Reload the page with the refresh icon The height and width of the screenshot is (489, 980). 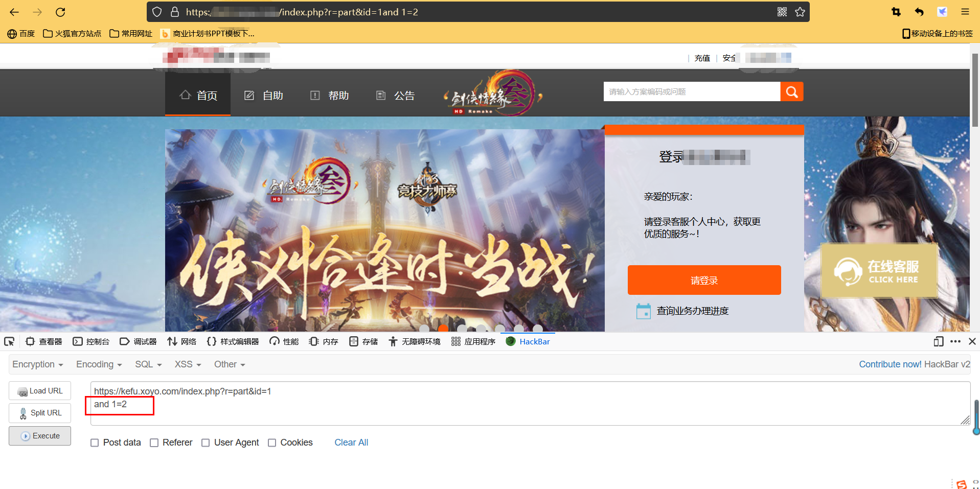[x=60, y=12]
